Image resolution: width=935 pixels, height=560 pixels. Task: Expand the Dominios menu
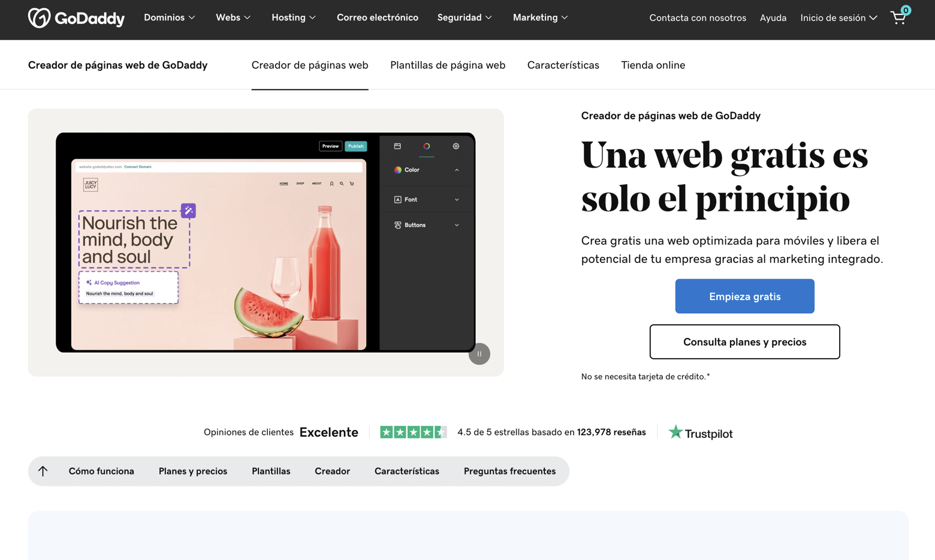(x=170, y=18)
